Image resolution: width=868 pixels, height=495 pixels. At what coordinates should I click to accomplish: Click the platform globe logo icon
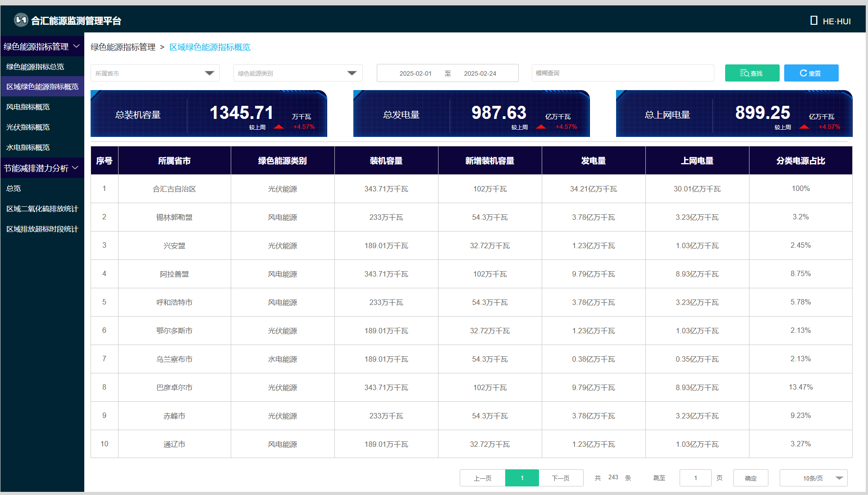(x=21, y=20)
